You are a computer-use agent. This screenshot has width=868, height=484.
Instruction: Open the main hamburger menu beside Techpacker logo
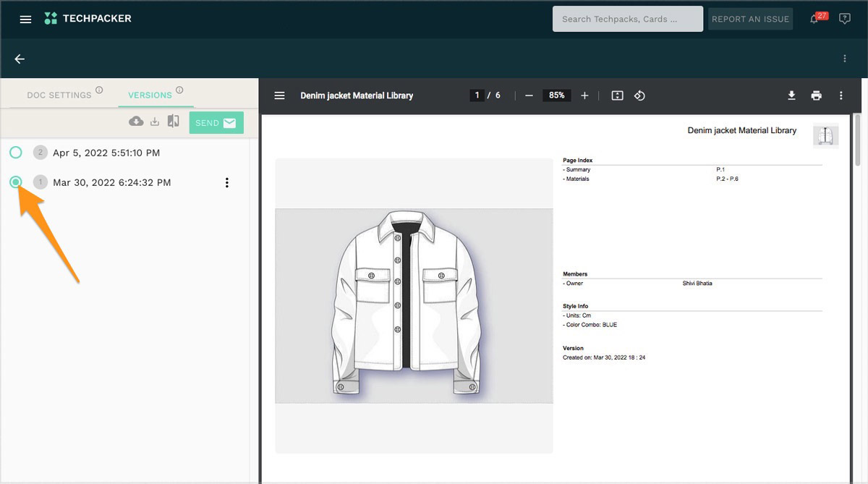25,20
